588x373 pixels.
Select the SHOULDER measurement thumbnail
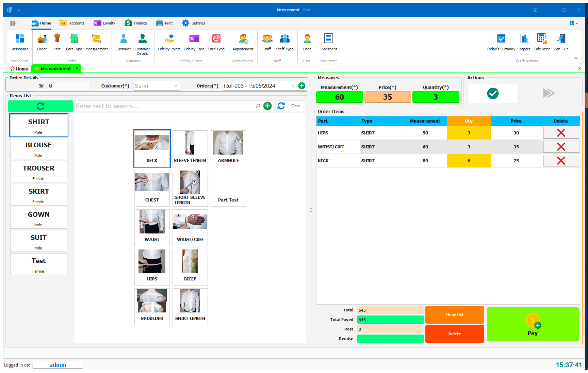[x=152, y=307]
